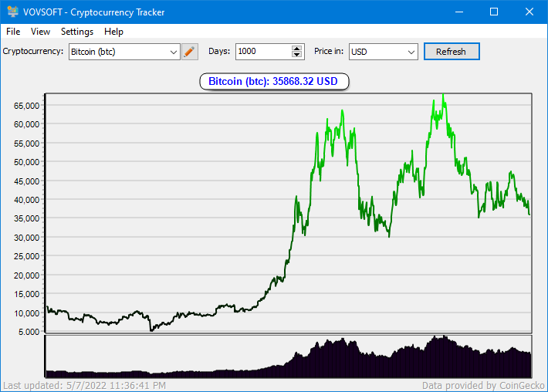
Task: Open the Help menu
Action: pos(113,32)
